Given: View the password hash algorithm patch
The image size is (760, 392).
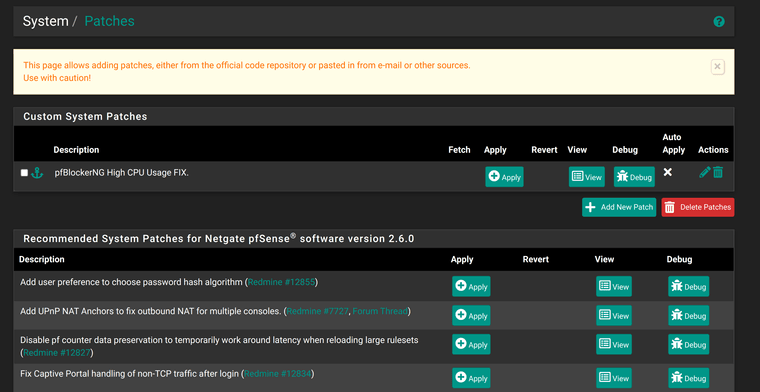Looking at the screenshot, I should click(x=614, y=286).
